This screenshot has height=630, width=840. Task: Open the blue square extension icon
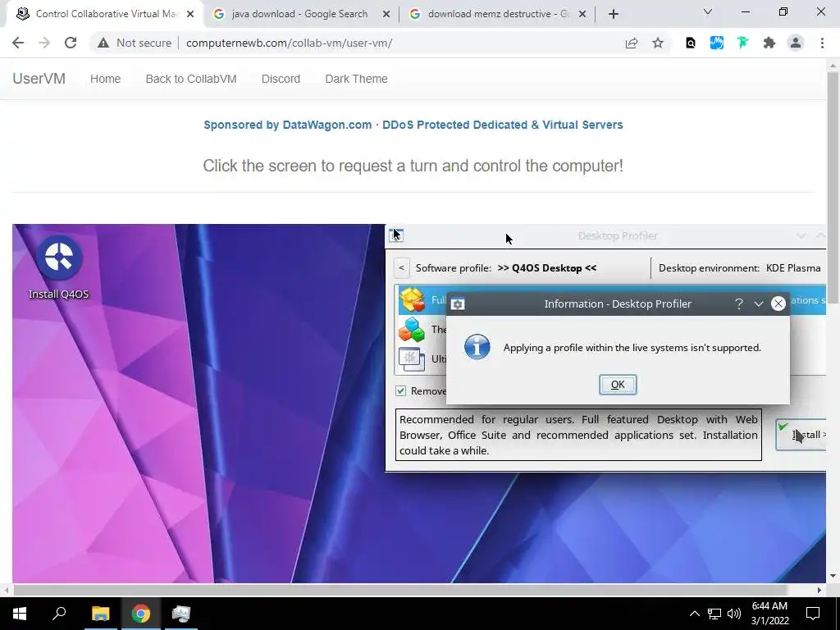tap(717, 43)
